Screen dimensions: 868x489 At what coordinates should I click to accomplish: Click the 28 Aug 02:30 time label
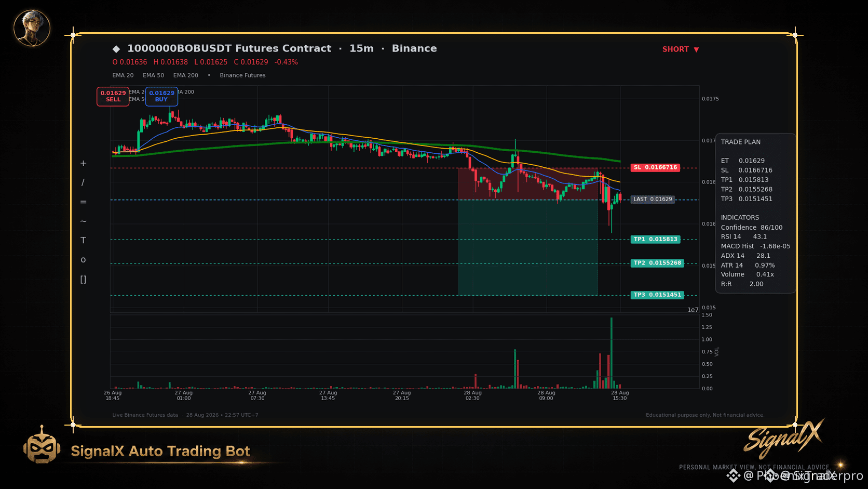click(x=472, y=395)
